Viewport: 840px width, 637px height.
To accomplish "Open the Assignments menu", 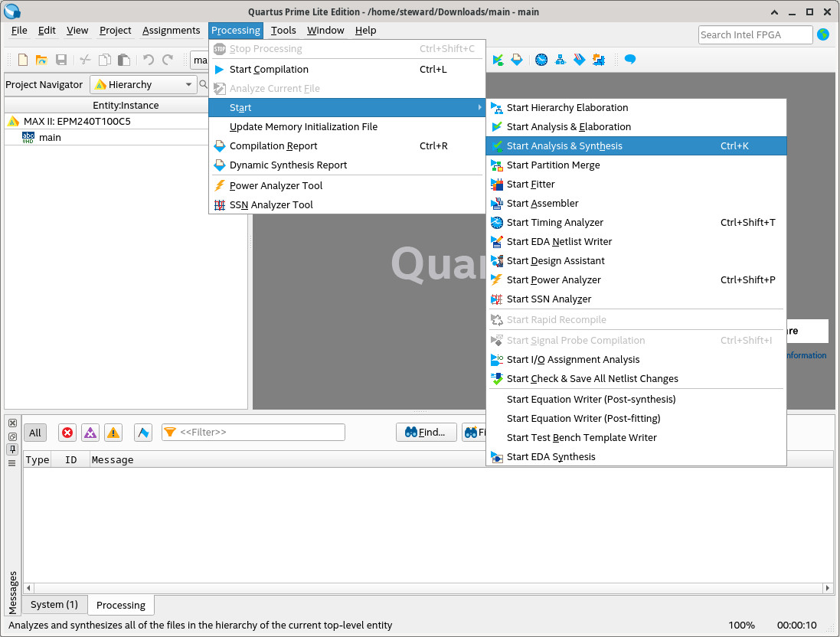I will 171,31.
